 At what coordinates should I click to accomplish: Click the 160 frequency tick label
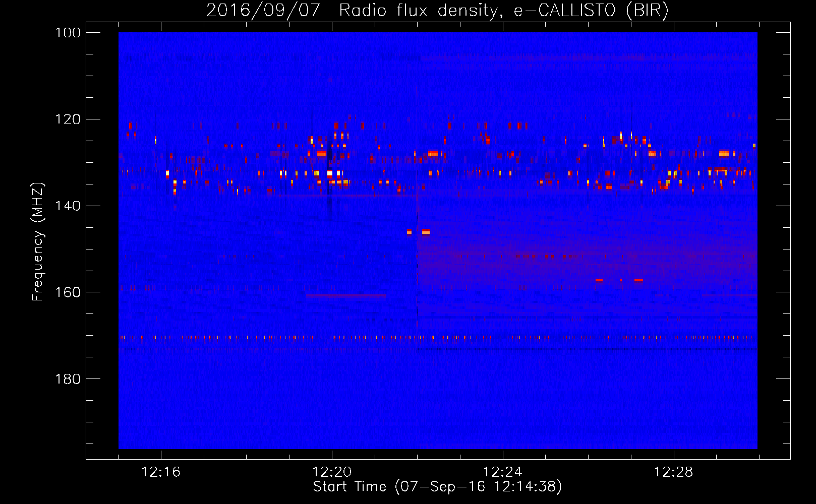point(68,292)
